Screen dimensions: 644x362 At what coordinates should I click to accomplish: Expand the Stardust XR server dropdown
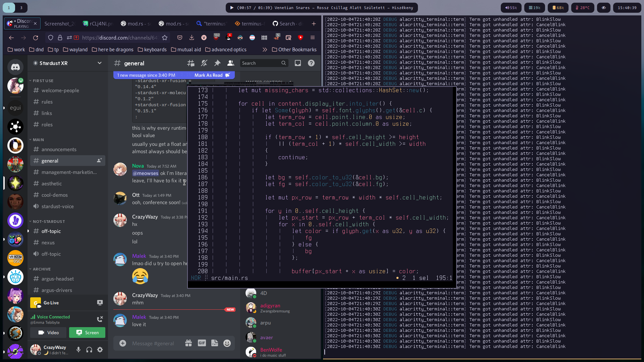[100, 63]
